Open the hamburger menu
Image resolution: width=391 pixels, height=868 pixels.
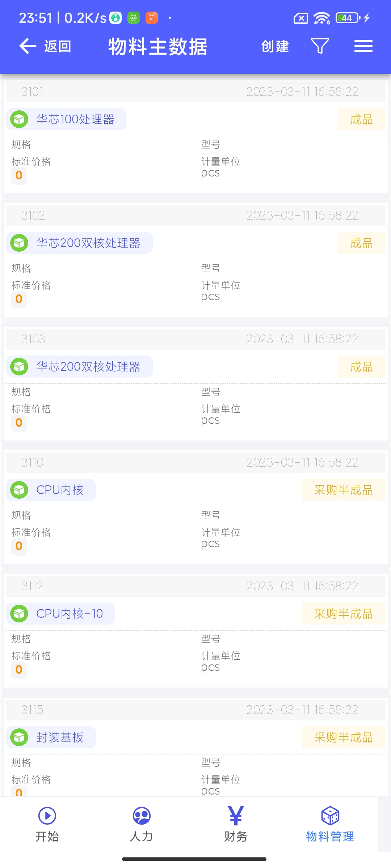[363, 46]
